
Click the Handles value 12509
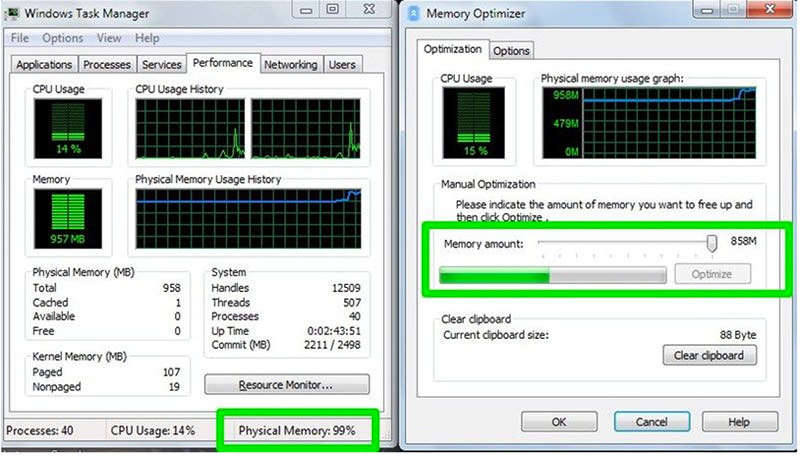pos(346,288)
